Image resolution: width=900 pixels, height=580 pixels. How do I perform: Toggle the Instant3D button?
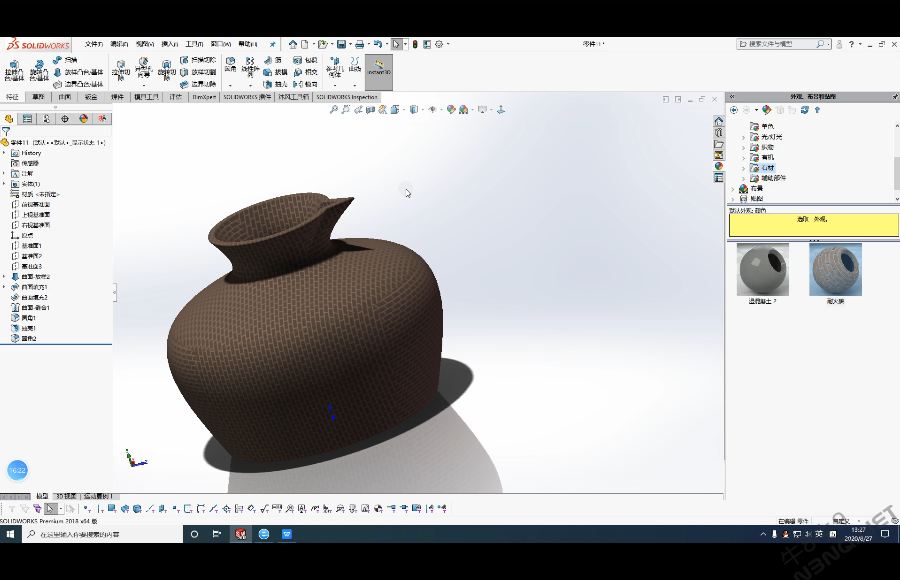point(379,72)
